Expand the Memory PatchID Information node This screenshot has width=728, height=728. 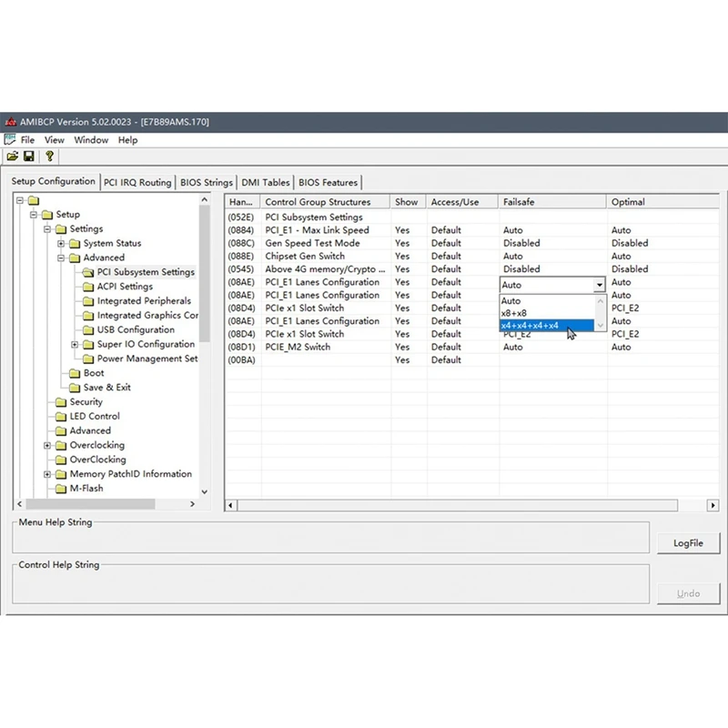point(47,474)
